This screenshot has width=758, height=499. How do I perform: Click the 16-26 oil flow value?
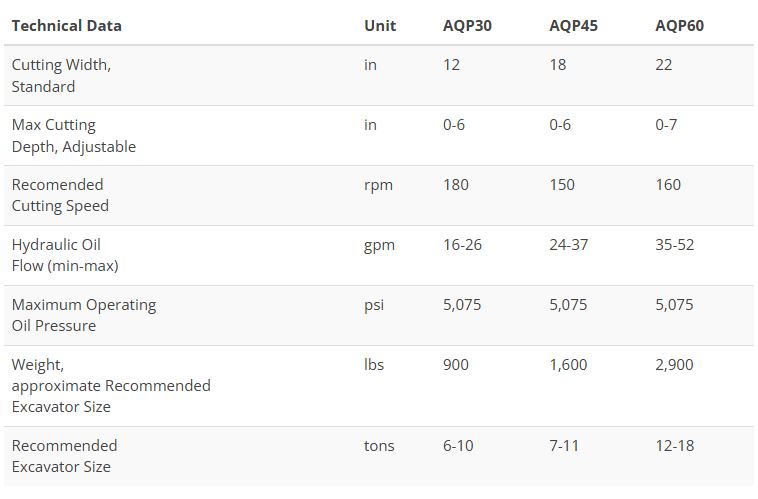462,245
